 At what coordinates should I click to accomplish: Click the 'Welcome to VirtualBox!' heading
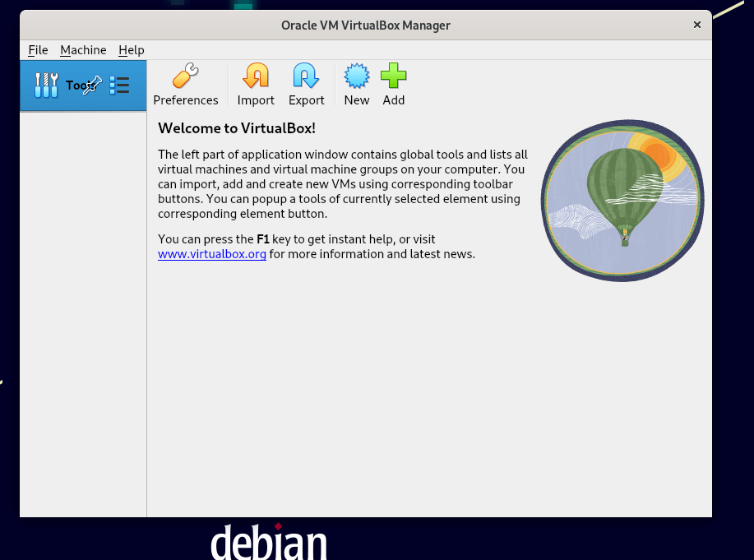point(237,128)
